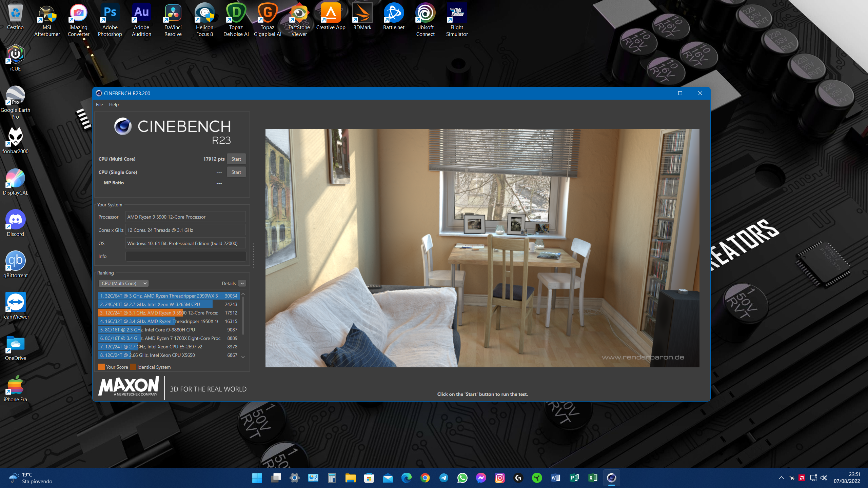Select the 3DMark desktop icon
This screenshot has width=868, height=488.
[362, 17]
